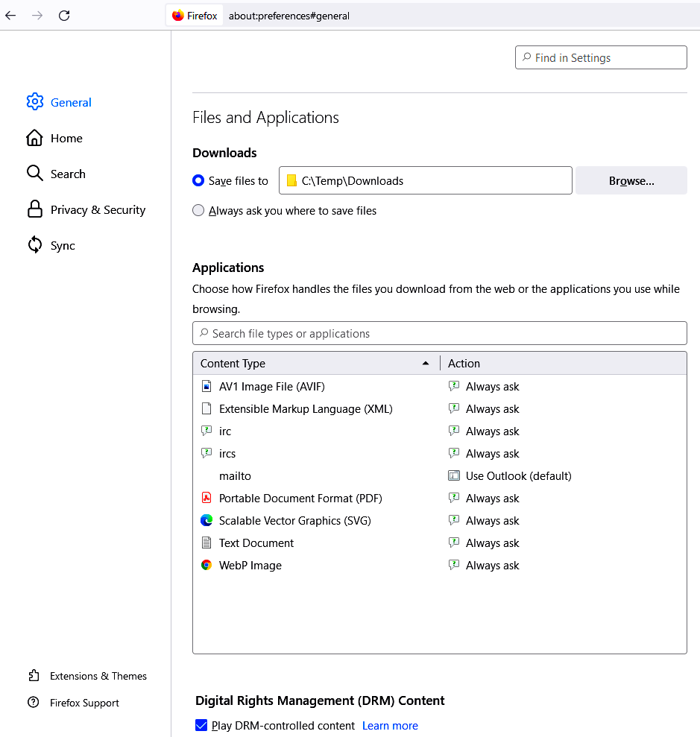Select the Text Document row label
The width and height of the screenshot is (700, 737).
(256, 543)
